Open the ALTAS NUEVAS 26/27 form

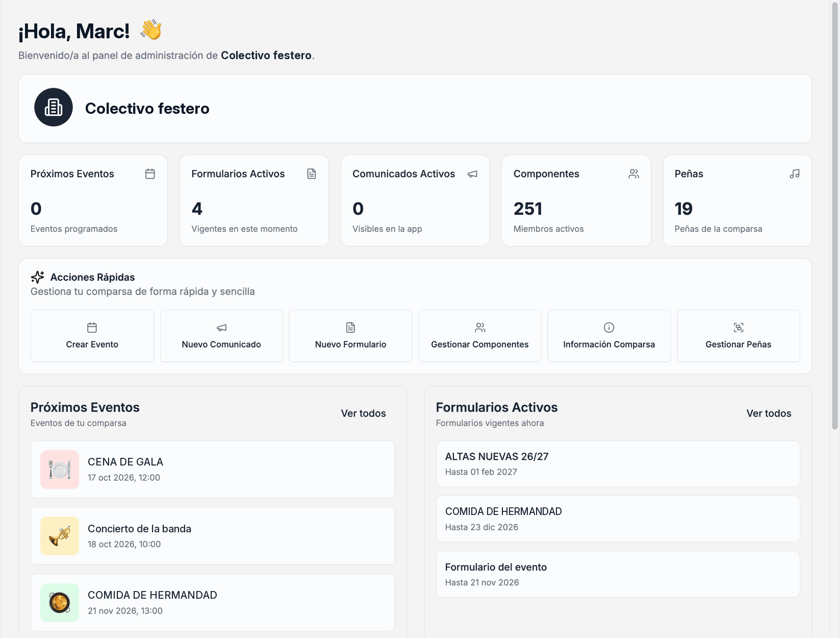(618, 463)
